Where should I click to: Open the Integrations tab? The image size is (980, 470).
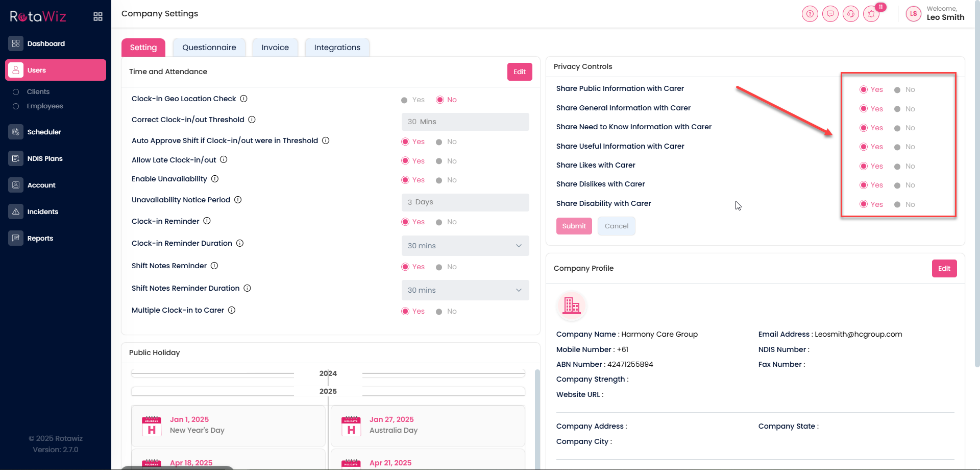click(x=337, y=48)
